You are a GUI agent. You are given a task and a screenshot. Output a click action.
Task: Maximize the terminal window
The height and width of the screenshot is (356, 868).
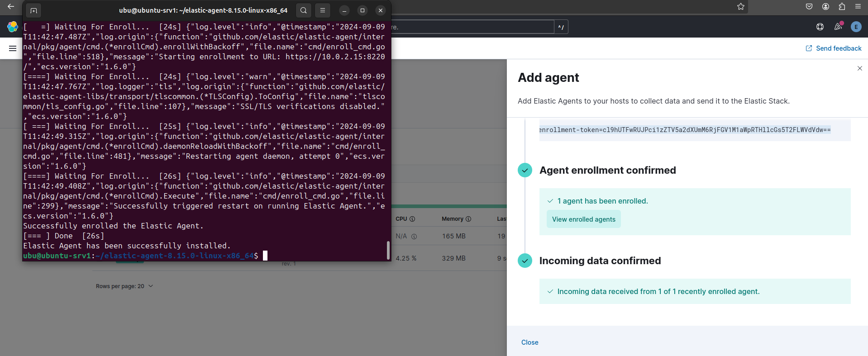[362, 10]
